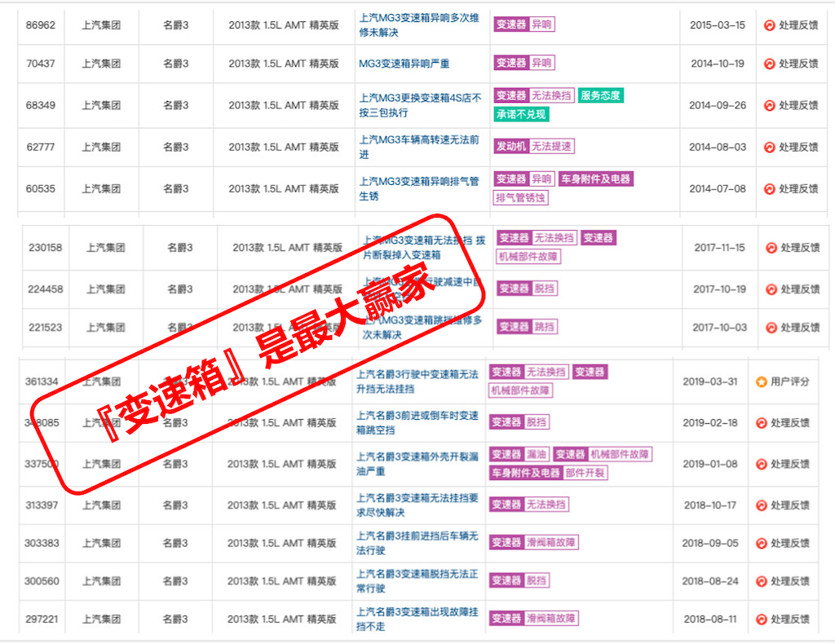Click the 处理反馈 icon in row 297221

[762, 619]
